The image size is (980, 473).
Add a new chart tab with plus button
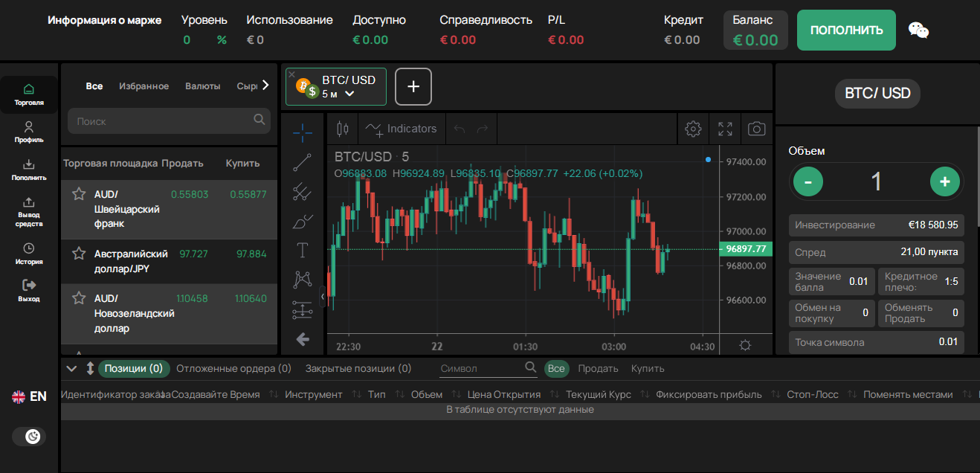[x=413, y=87]
